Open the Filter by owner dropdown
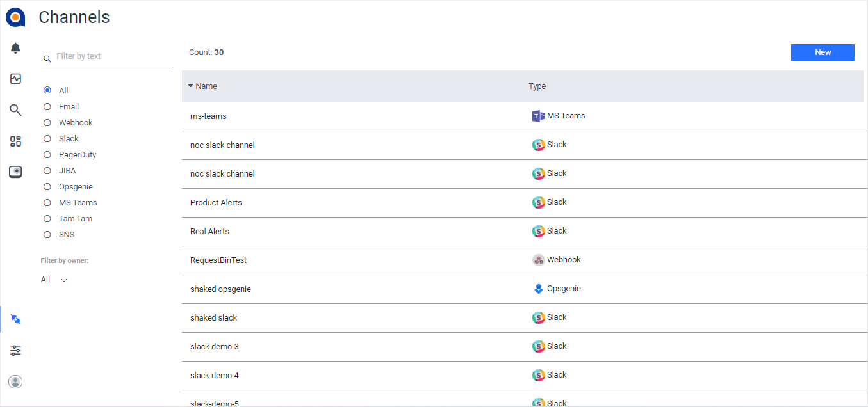868x407 pixels. click(54, 279)
